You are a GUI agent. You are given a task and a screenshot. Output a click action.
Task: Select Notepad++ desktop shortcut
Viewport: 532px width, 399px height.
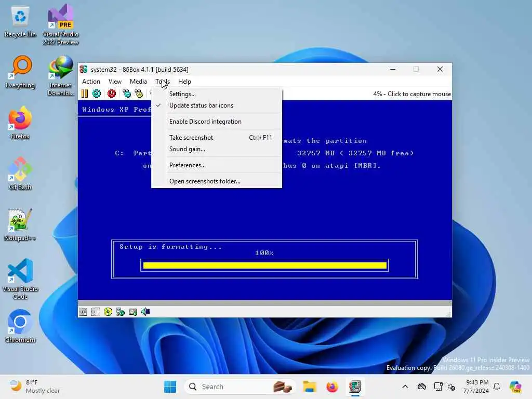click(x=20, y=224)
